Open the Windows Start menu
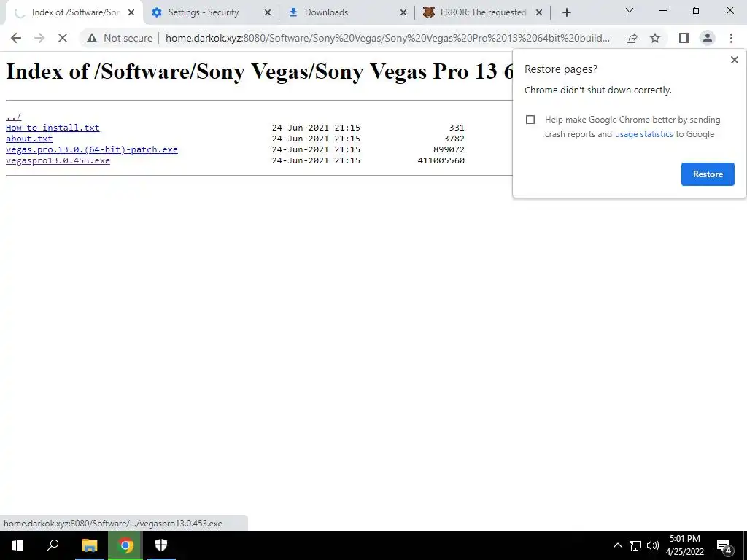 [18, 545]
